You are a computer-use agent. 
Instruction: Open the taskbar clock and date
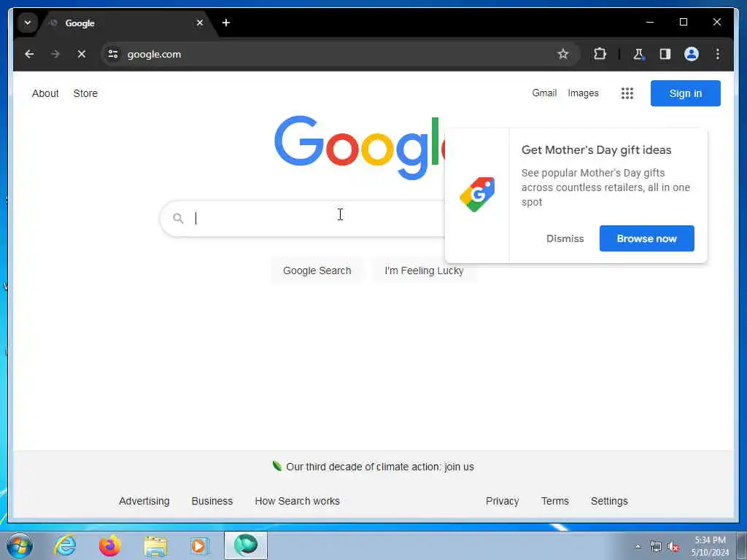click(710, 546)
